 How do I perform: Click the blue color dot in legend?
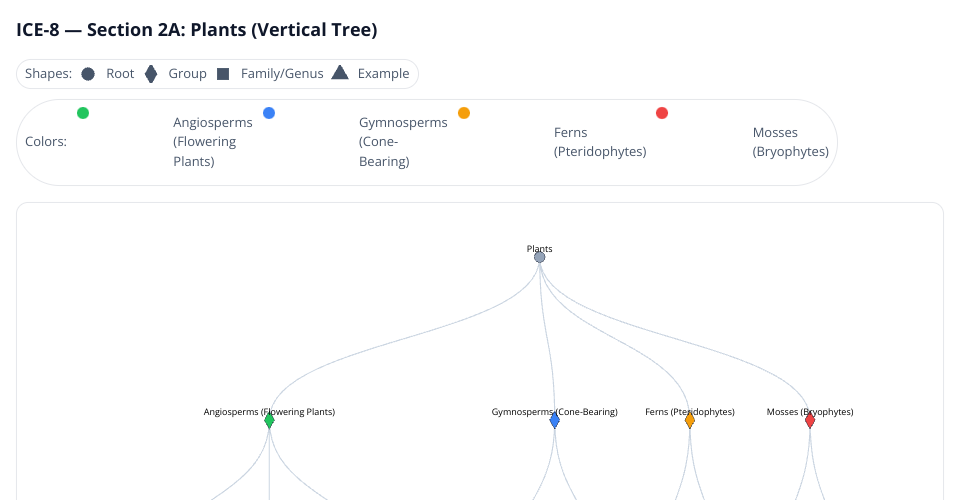[x=269, y=113]
